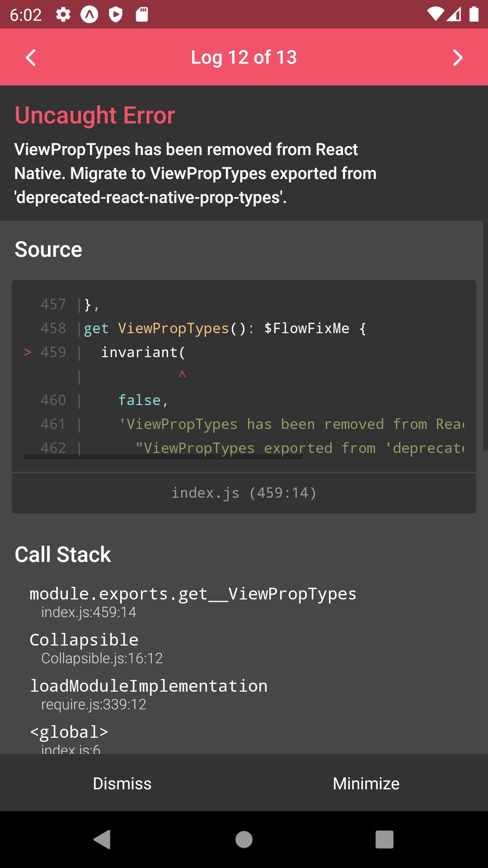This screenshot has height=868, width=488.
Task: Tap the Log 12 of 13 title
Action: coord(244,57)
